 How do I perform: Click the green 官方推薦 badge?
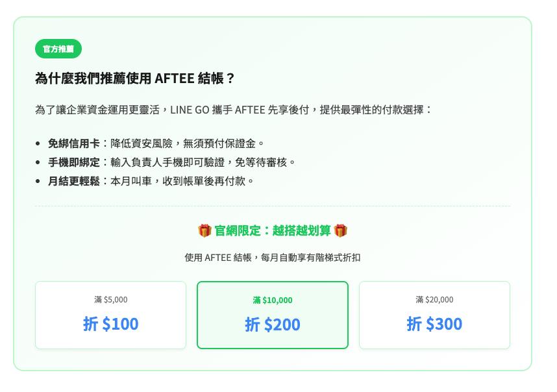tap(58, 49)
